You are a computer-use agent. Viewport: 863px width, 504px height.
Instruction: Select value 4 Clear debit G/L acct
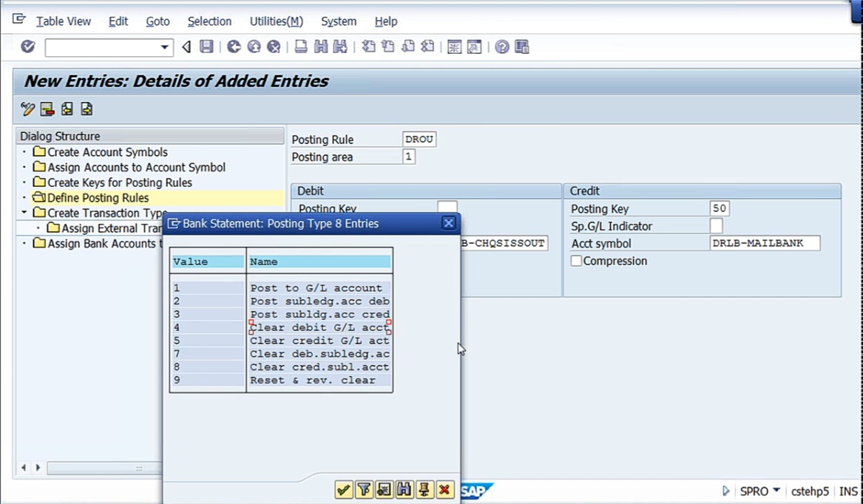(281, 327)
